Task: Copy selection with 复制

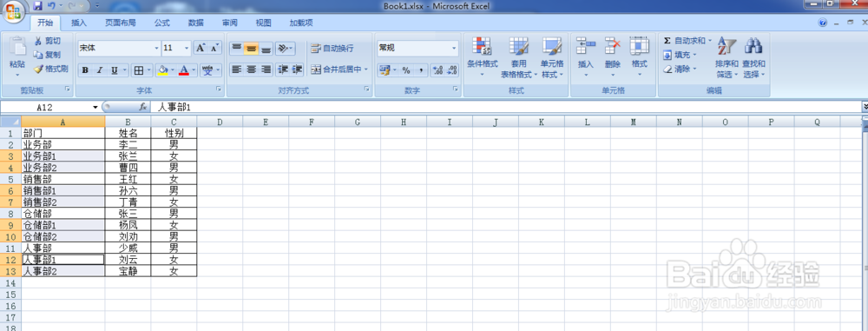Action: click(47, 55)
